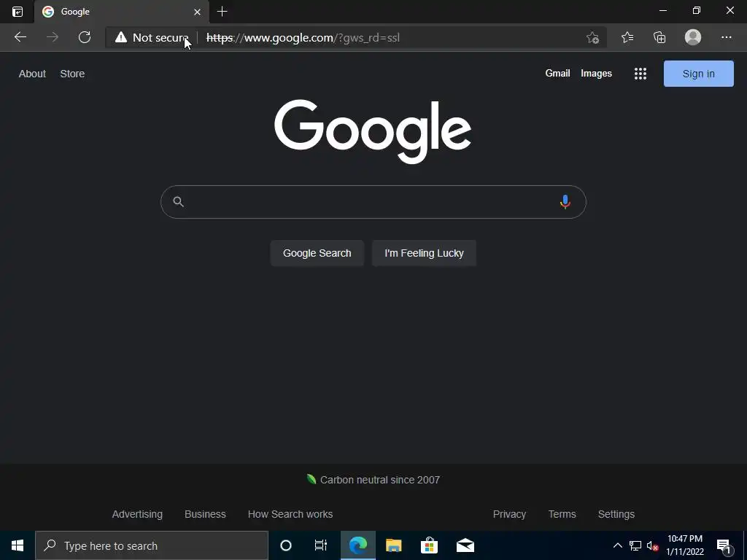Open Edge Settings and more menu
Viewport: 747px width, 560px height.
726,37
